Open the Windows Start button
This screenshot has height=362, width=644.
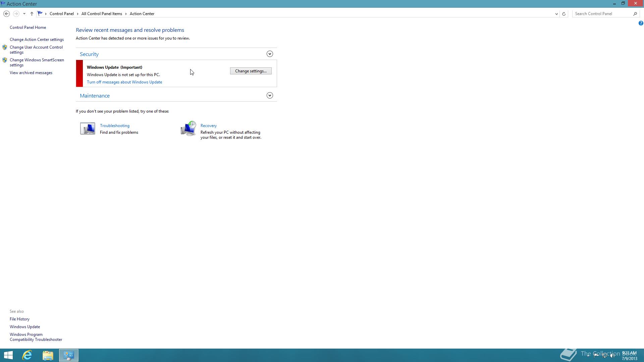coord(8,355)
